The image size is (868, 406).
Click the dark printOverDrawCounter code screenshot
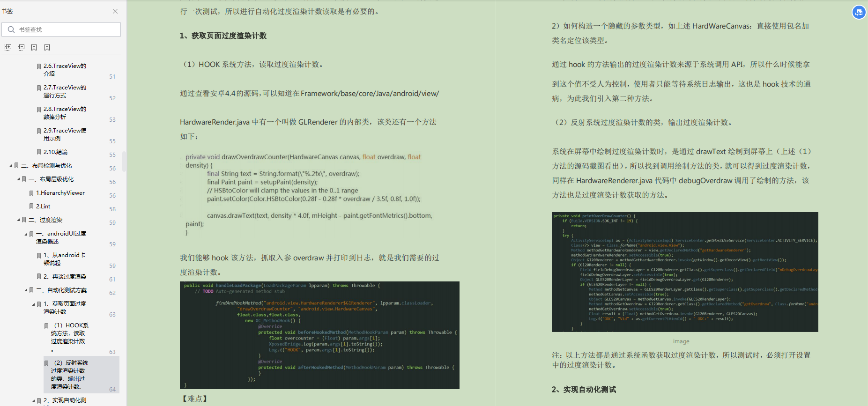[x=685, y=272]
